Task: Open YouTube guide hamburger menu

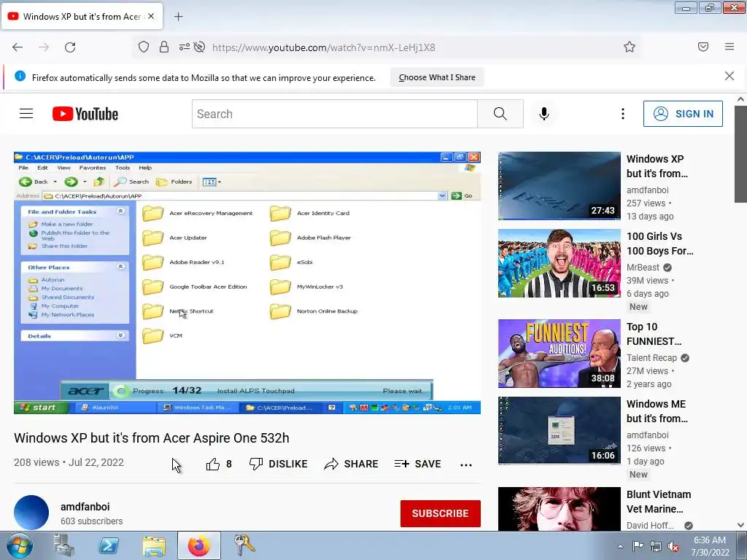Action: tap(26, 113)
